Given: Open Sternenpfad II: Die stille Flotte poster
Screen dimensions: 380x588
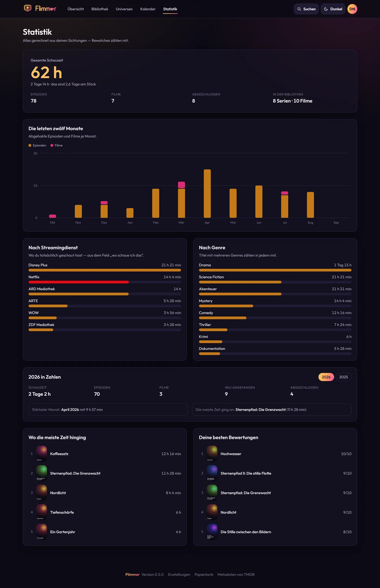Looking at the screenshot, I should click(212, 473).
